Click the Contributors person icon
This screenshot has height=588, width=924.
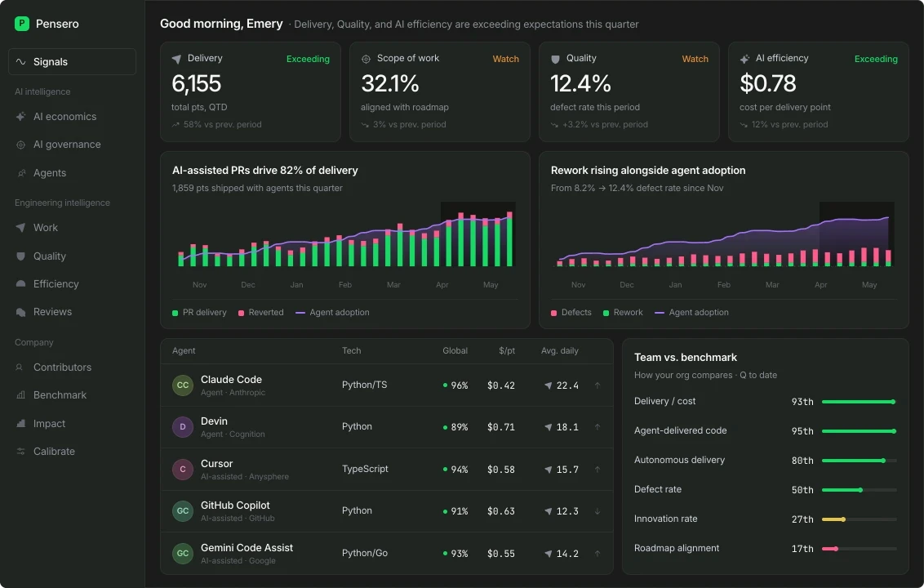[x=20, y=367]
